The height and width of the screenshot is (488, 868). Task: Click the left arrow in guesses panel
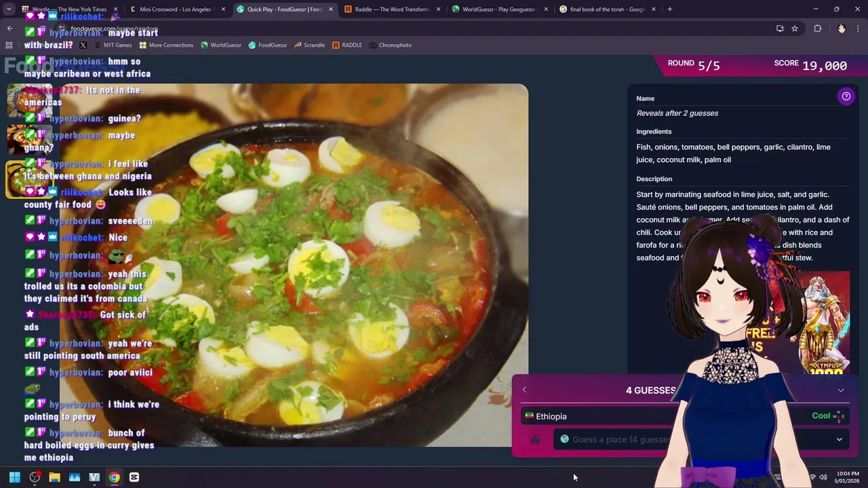(524, 390)
